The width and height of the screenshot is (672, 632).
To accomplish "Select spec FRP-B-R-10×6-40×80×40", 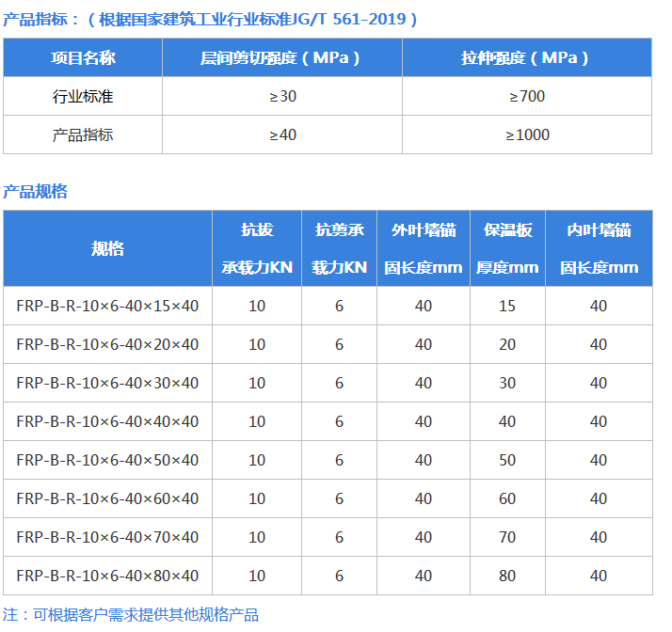I will click(107, 576).
